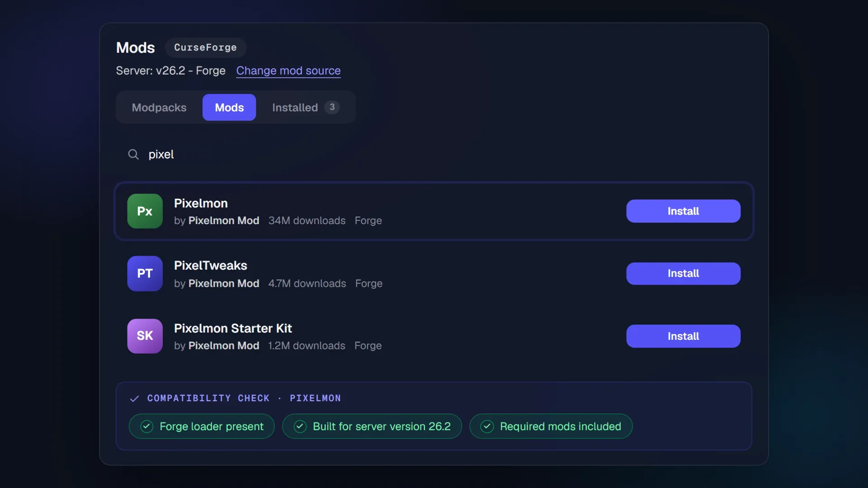Focus the search field containing pixel
The width and height of the screenshot is (868, 488).
click(x=434, y=155)
